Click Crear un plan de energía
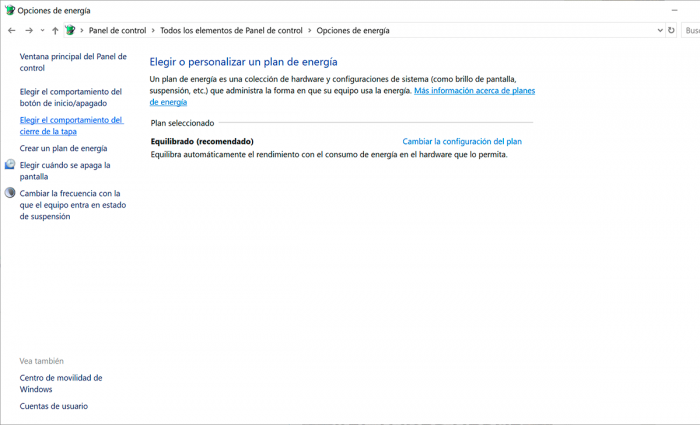The height and width of the screenshot is (425, 700). tap(63, 148)
